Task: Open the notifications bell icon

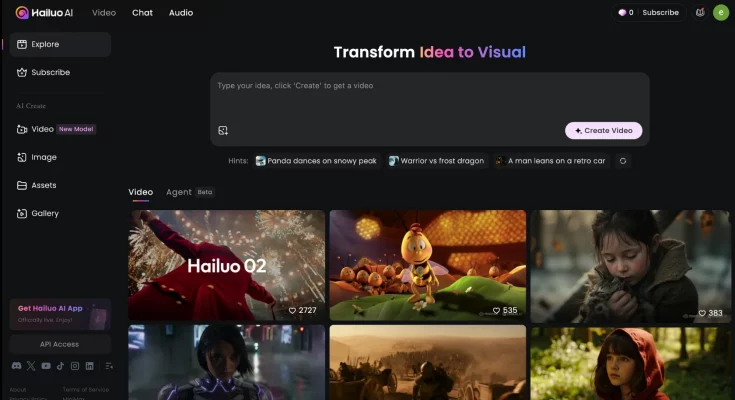Action: 700,13
